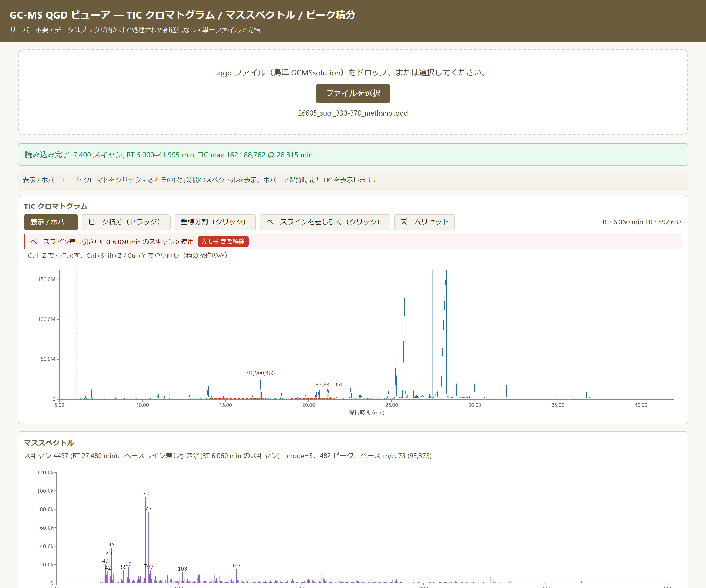Click the chromatogram peak near 32 min
This screenshot has height=588, width=706.
tap(506, 392)
